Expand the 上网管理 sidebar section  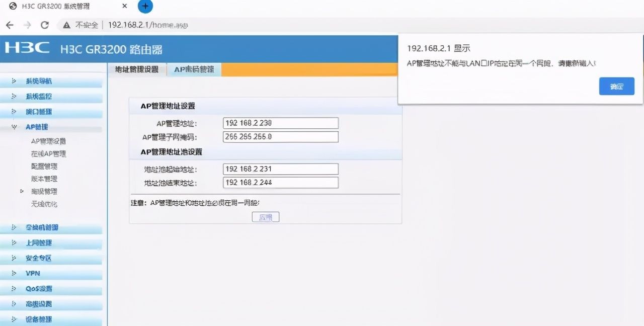tap(39, 243)
